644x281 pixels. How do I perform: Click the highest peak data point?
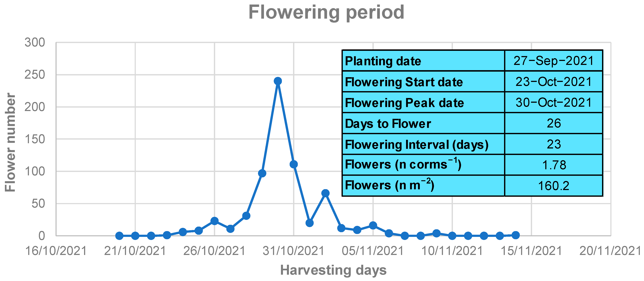[278, 81]
